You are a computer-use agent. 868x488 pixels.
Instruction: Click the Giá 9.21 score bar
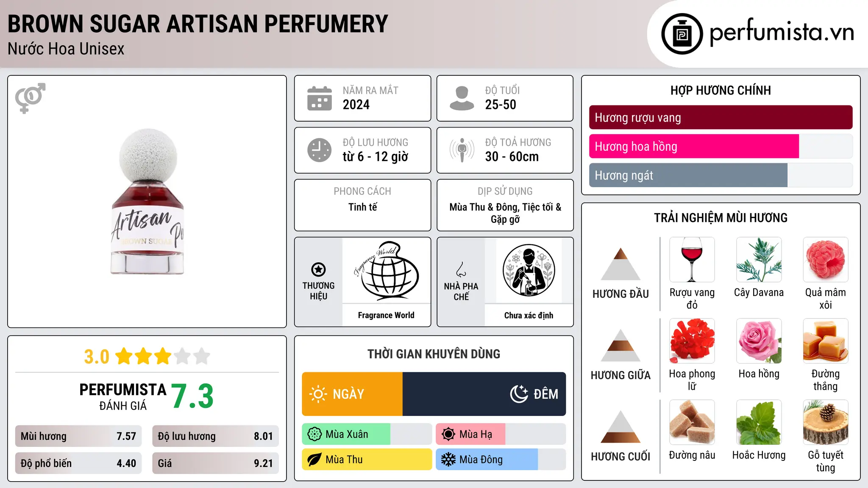tap(215, 463)
